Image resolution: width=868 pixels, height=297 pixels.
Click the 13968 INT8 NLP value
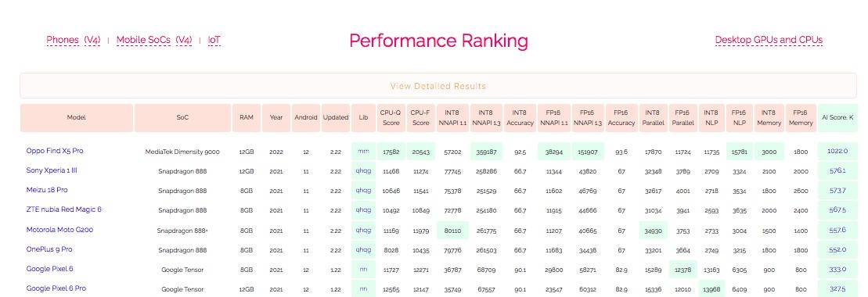pyautogui.click(x=711, y=288)
